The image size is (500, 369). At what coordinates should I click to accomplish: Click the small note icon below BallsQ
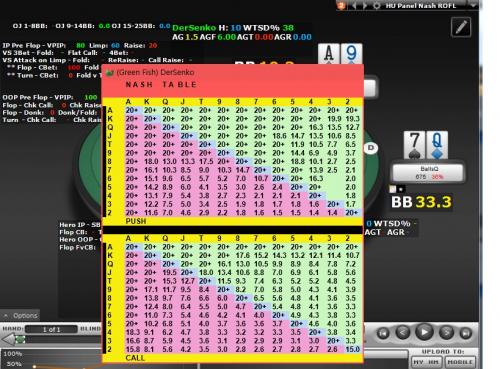coord(393,189)
